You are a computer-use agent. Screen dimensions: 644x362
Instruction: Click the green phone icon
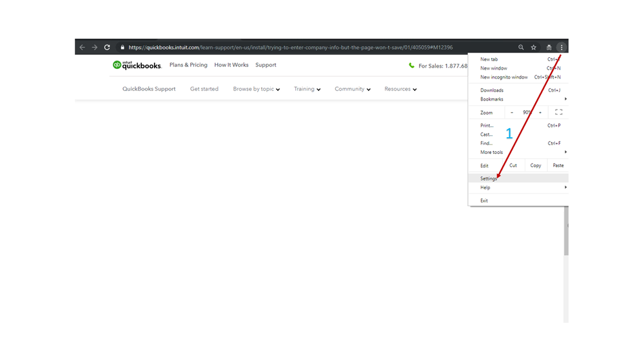411,65
